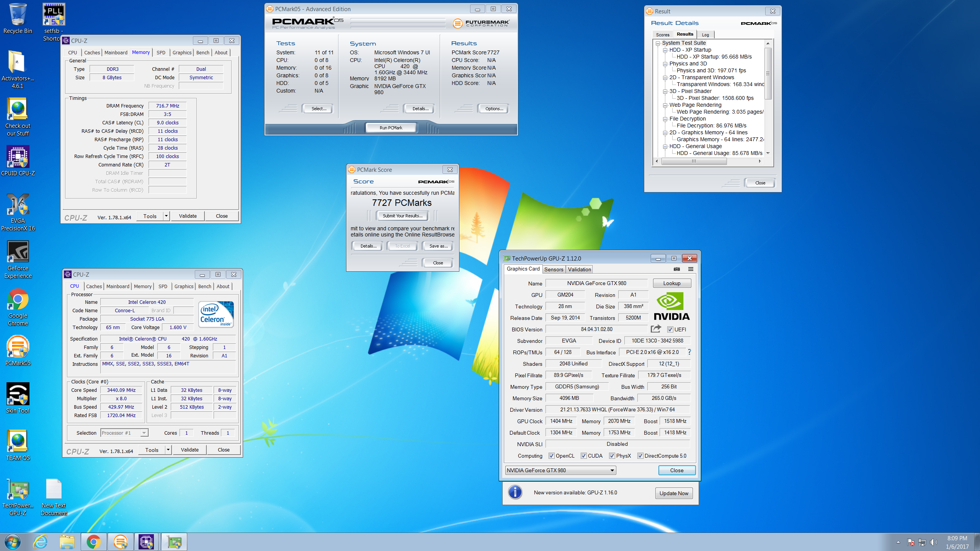This screenshot has width=980, height=551.
Task: Switch to SPD tab in upper CPU-Z
Action: (161, 53)
